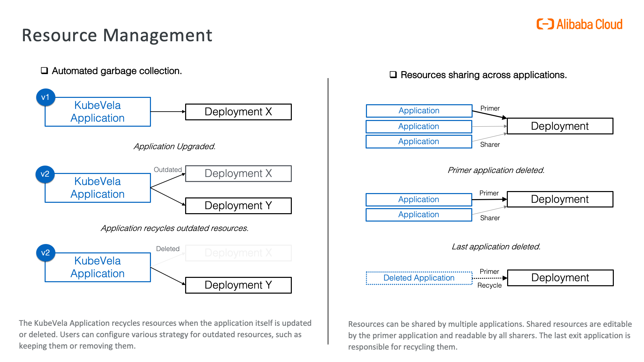Click the middle v2 version badge
This screenshot has height=362, width=644.
45,174
